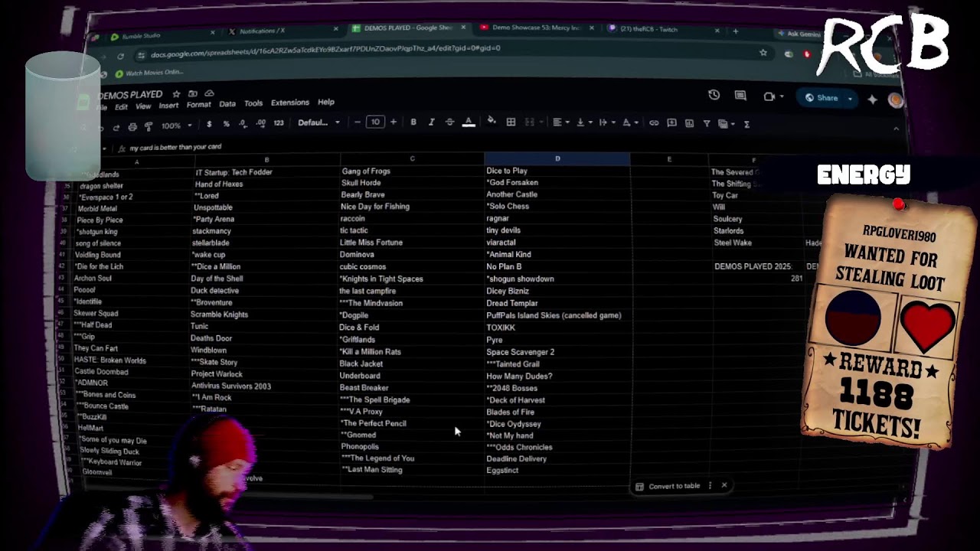
Task: Apply strikethrough formatting
Action: pos(449,122)
